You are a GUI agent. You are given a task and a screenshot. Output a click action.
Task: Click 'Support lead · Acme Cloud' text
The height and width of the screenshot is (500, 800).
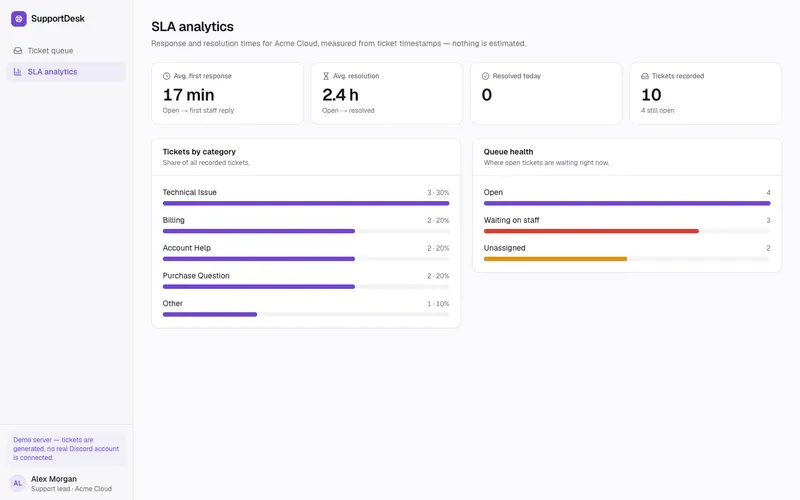tap(71, 489)
